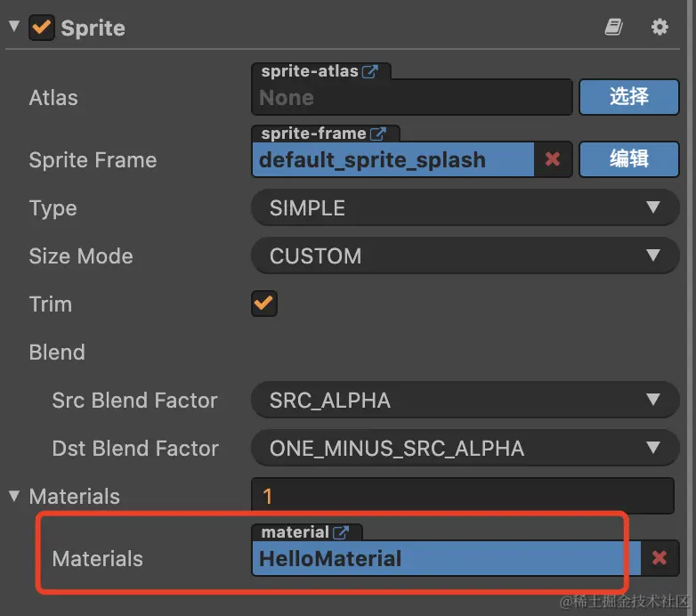Remove HelloMaterial with the red X

tap(660, 558)
